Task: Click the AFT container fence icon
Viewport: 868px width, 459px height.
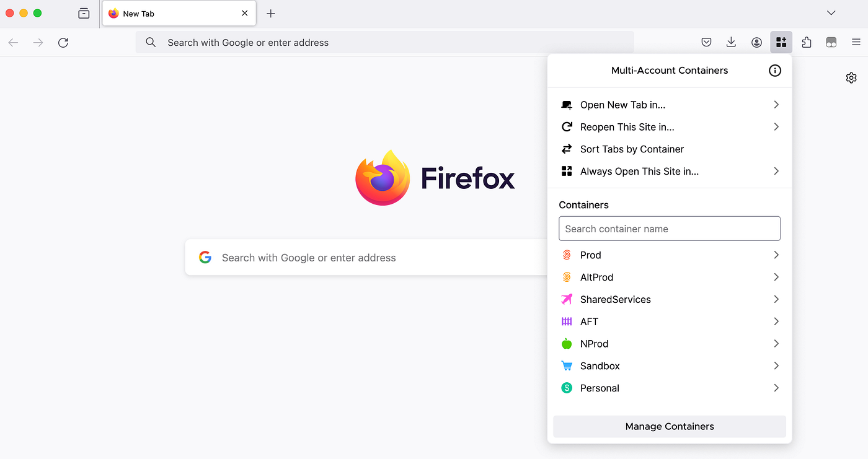Action: (567, 321)
